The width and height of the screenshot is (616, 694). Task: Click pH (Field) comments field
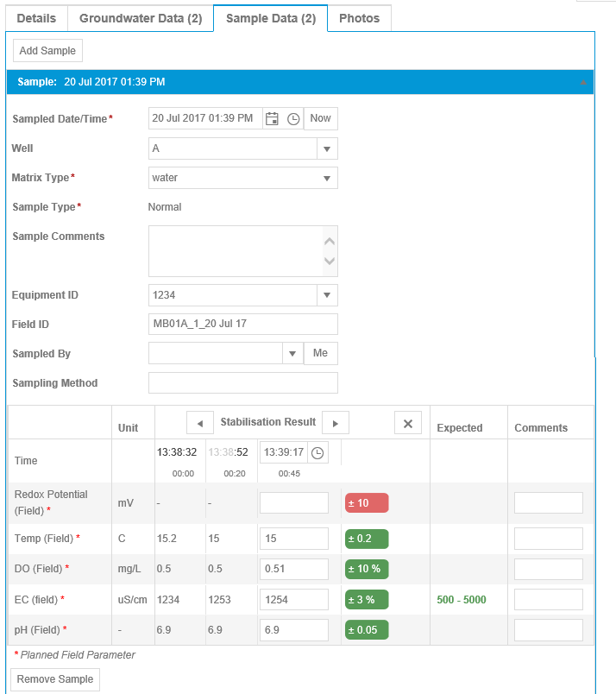tap(549, 630)
